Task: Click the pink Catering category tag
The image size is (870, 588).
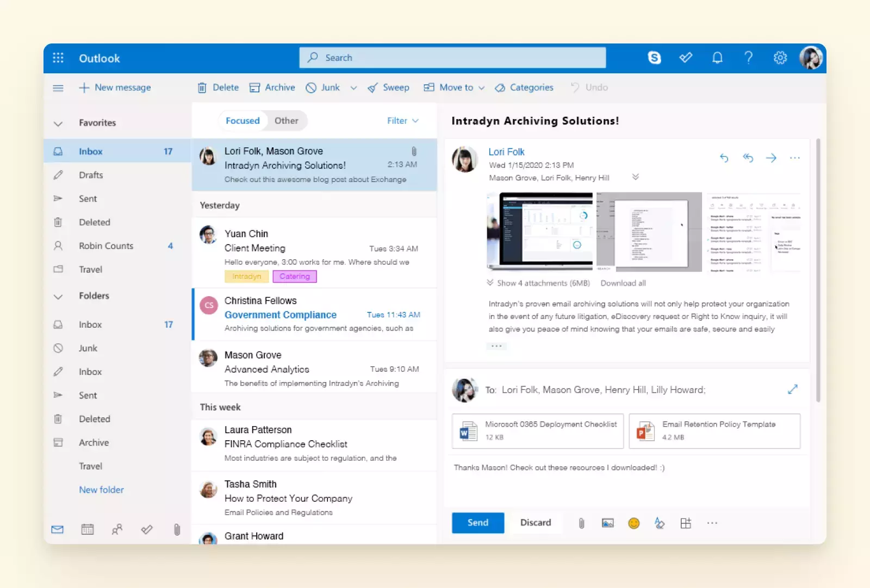Action: pos(294,276)
